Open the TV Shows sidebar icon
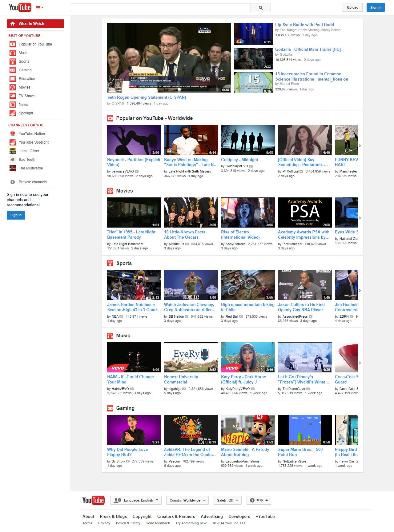394x532 pixels. pos(13,96)
